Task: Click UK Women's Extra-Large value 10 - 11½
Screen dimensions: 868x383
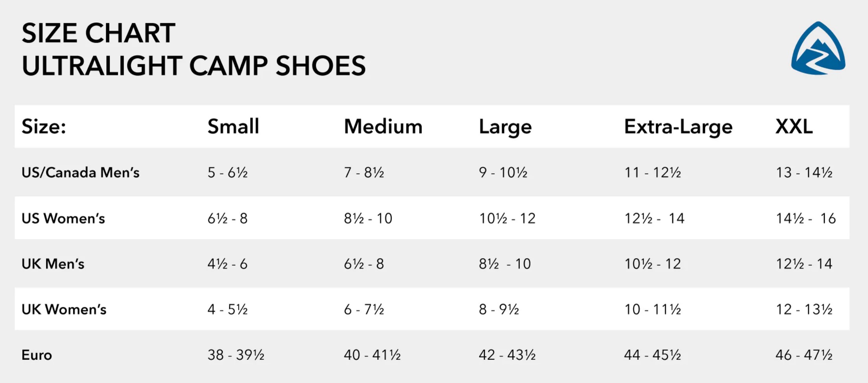Action: pyautogui.click(x=652, y=309)
